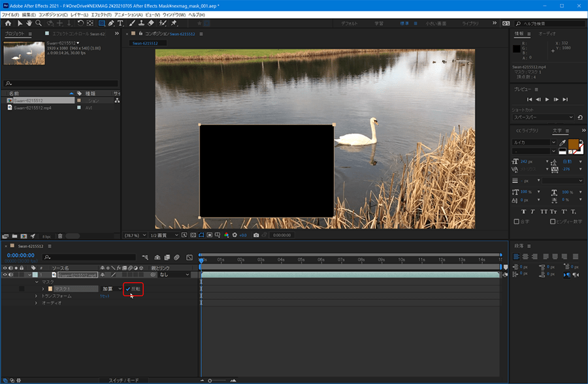Uncheck the 反転 mask invert checkbox
This screenshot has height=384, width=588.
(x=128, y=289)
